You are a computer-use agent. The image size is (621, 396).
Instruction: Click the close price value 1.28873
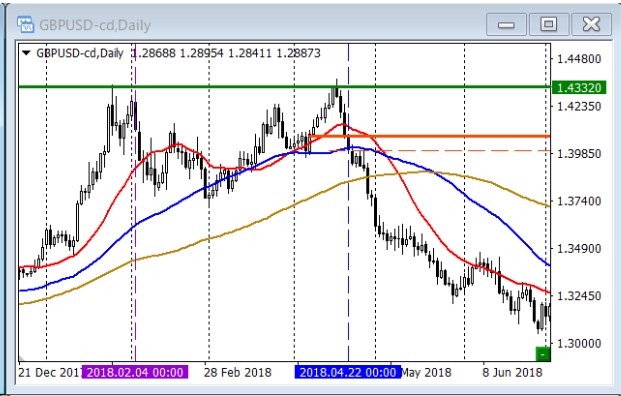click(x=298, y=53)
